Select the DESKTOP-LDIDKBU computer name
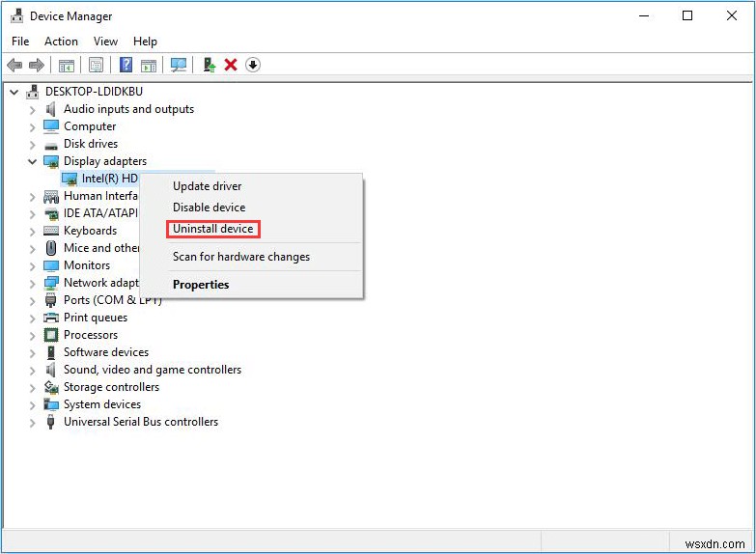The image size is (756, 554). pos(94,92)
